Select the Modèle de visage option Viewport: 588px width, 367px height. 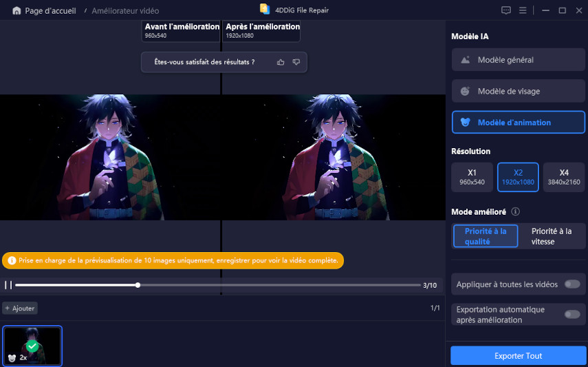pos(519,91)
